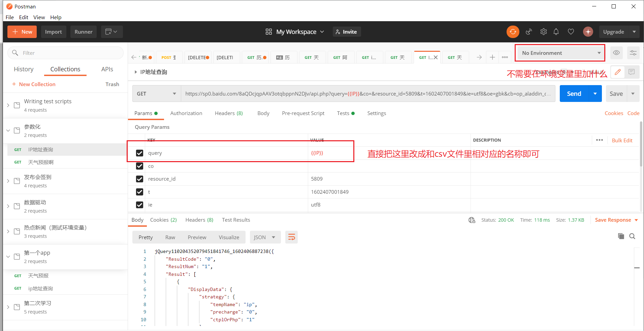
Task: Open the tab options three dots
Action: point(505,57)
